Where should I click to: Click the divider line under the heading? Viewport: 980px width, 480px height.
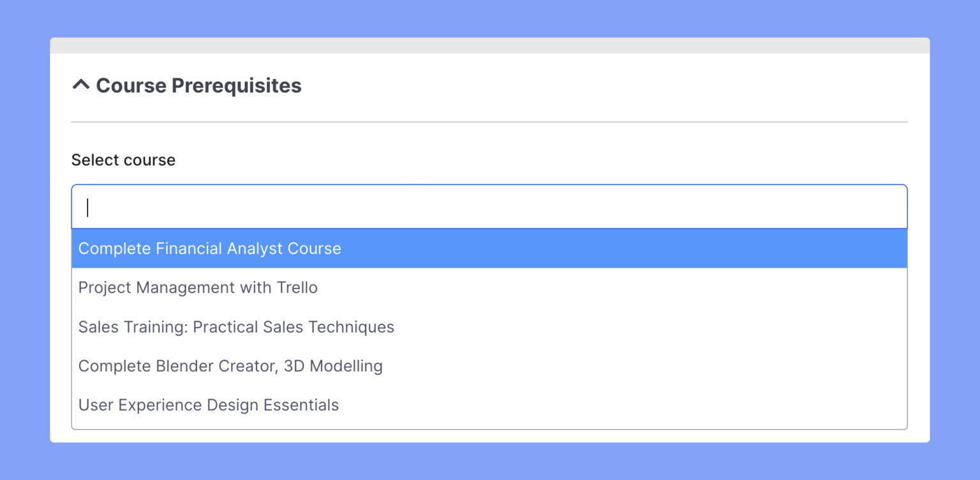[489, 122]
